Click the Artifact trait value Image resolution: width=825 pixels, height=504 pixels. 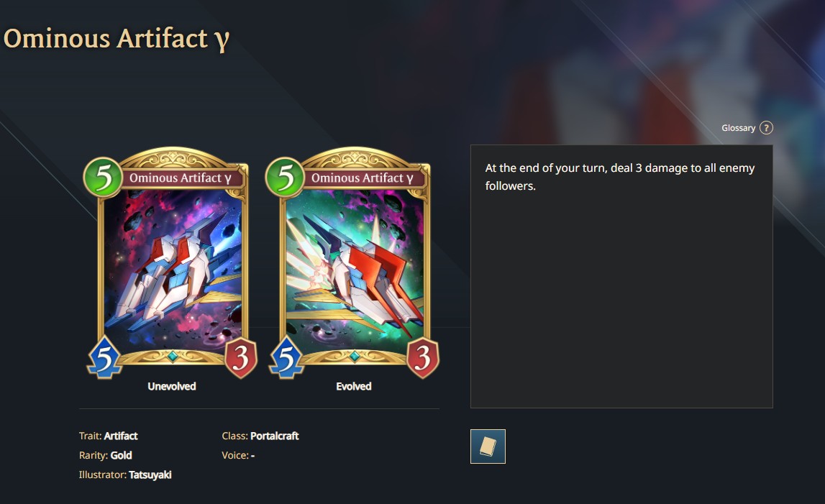pos(121,436)
